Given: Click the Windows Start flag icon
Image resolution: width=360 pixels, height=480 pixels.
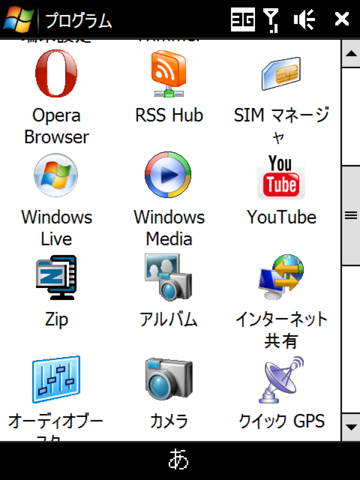Looking at the screenshot, I should (18, 19).
